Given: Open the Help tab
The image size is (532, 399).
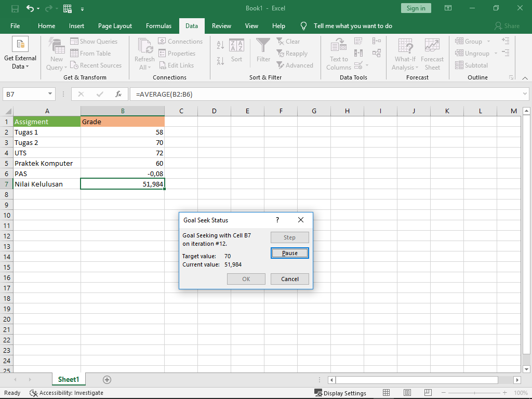Looking at the screenshot, I should point(278,26).
